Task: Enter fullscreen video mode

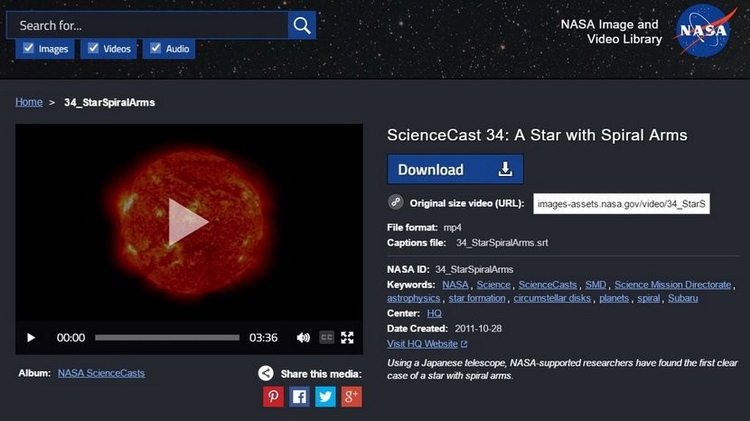Action: [x=348, y=338]
